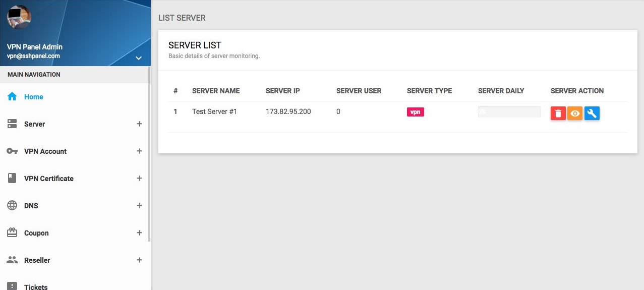Click the SERVER LIST card heading
Image resolution: width=644 pixels, height=290 pixels.
[x=195, y=45]
